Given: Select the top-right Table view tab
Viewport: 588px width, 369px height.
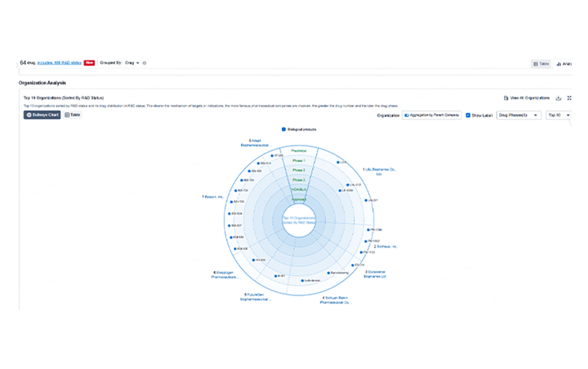Looking at the screenshot, I should click(x=541, y=64).
